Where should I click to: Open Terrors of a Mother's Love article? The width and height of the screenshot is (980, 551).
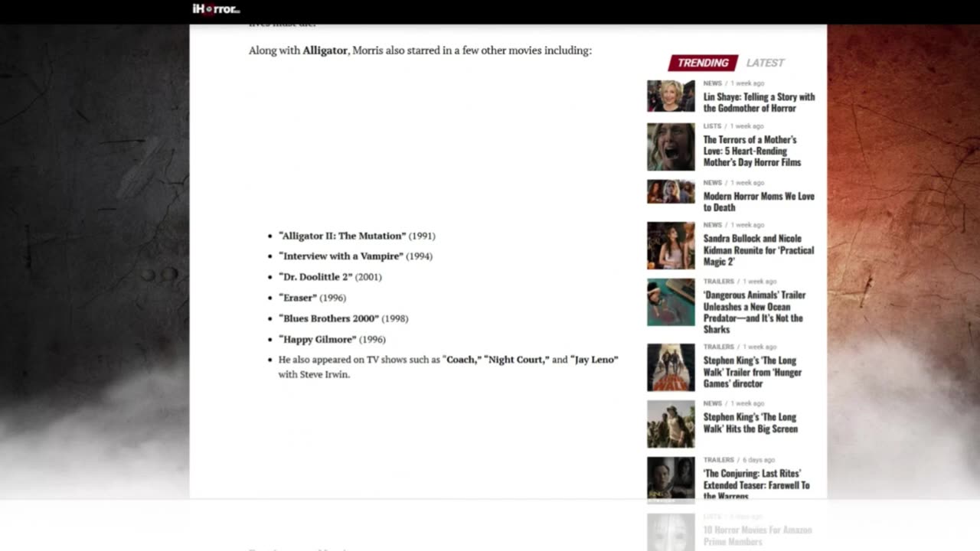coord(752,151)
